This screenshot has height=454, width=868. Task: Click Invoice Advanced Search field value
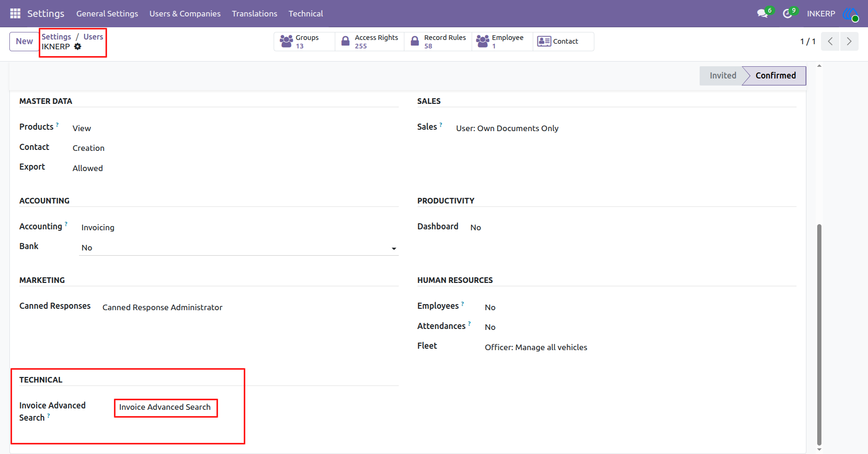165,407
